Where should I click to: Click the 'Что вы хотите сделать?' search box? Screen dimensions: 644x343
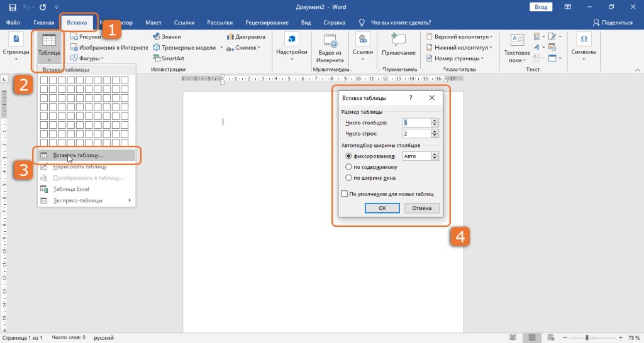[401, 23]
